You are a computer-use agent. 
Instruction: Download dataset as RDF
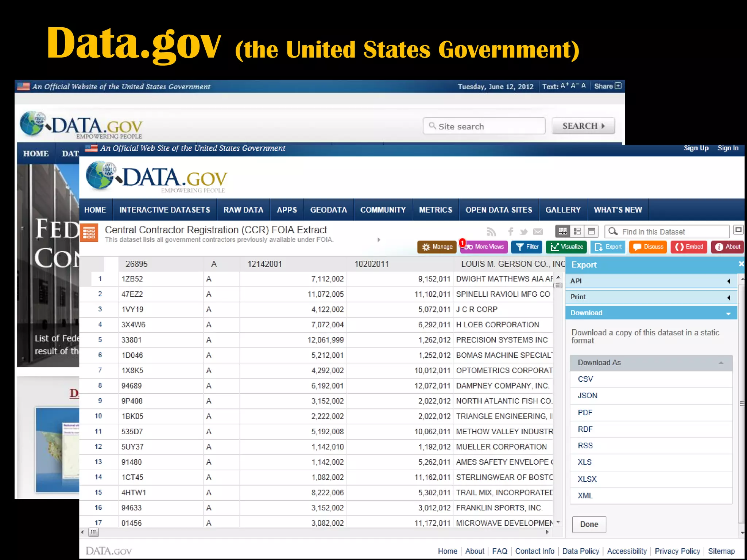(x=651, y=429)
